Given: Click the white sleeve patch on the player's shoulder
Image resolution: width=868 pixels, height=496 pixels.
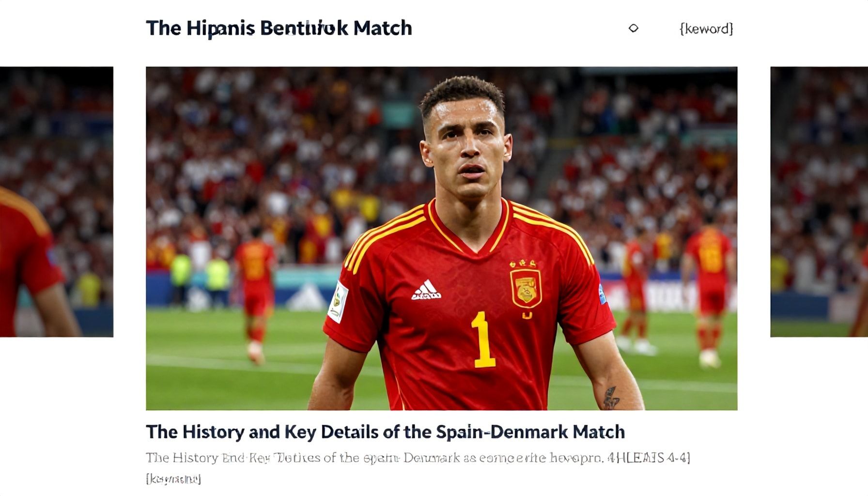Looking at the screenshot, I should (x=338, y=302).
